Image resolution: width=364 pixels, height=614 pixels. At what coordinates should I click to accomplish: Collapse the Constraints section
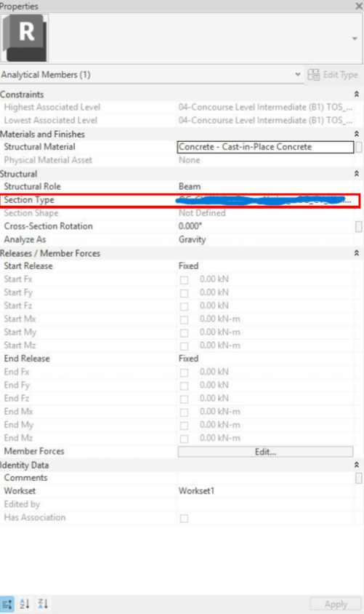[x=357, y=95]
